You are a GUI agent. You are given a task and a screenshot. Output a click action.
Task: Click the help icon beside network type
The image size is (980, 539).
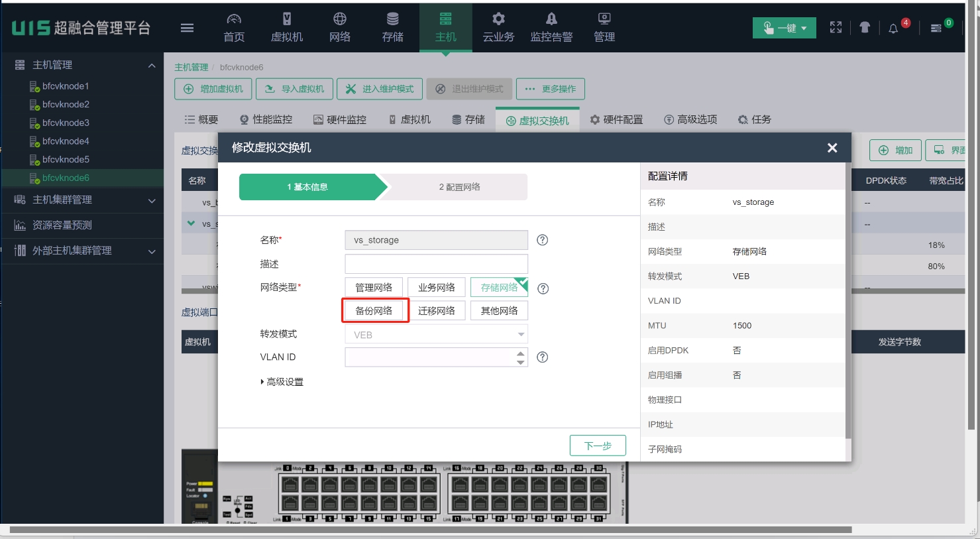543,288
